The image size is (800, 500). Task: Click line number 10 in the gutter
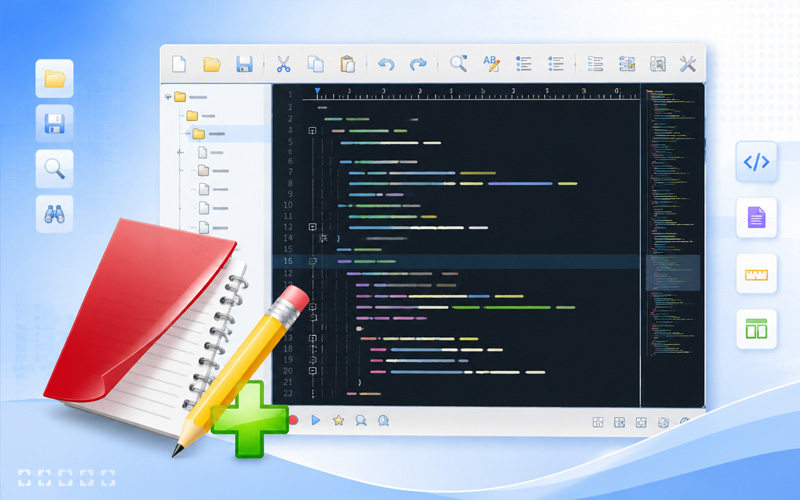(288, 205)
